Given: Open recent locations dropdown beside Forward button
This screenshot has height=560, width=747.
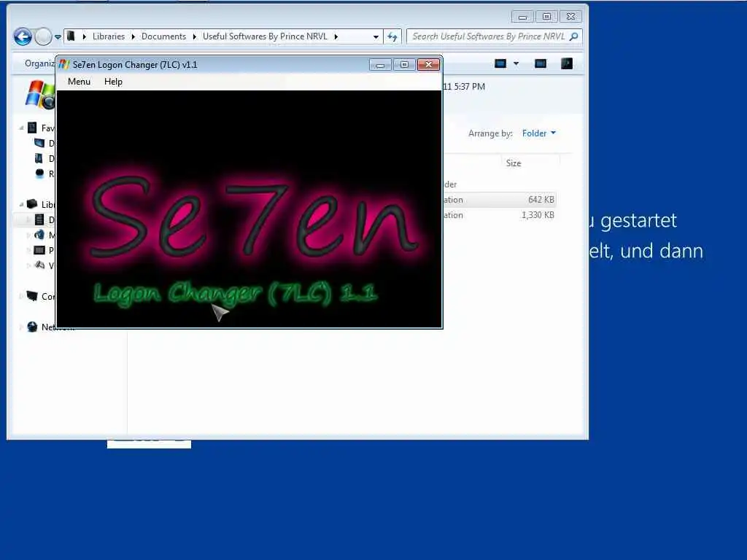Looking at the screenshot, I should (x=58, y=36).
